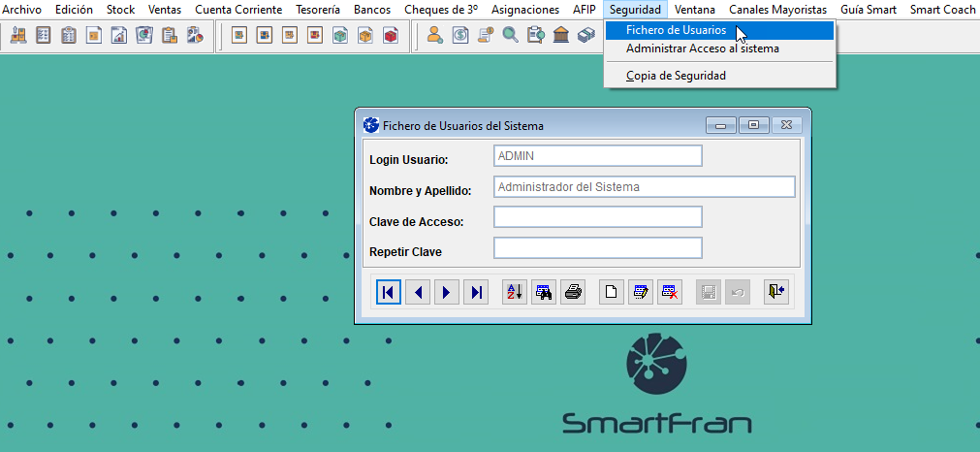
Task: Click the red box document toolbar icon
Action: click(x=391, y=36)
